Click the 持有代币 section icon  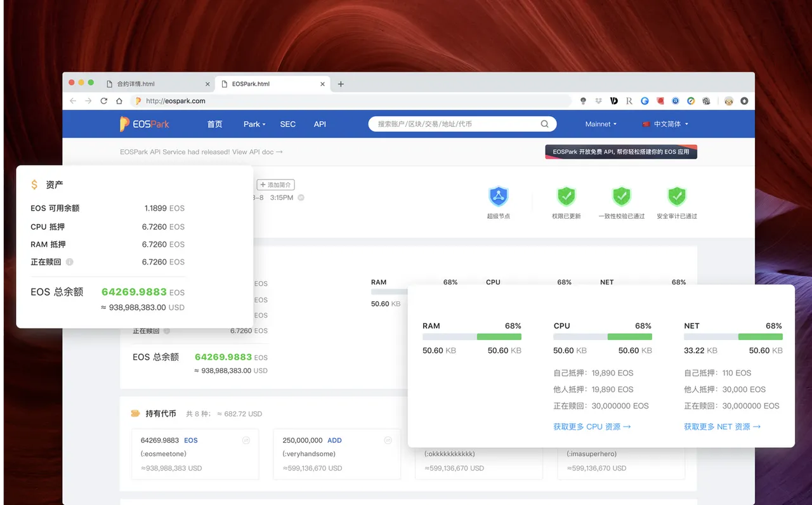135,414
